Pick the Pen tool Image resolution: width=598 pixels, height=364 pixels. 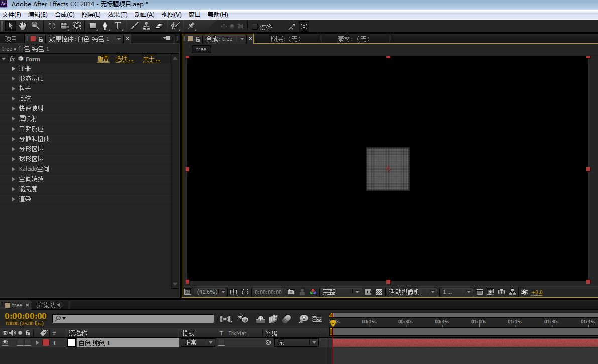[x=105, y=26]
